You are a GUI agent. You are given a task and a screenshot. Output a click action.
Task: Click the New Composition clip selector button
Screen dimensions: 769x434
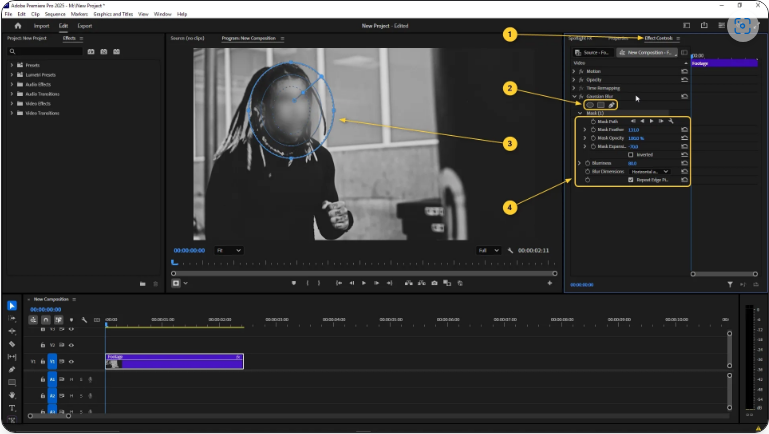coord(647,52)
